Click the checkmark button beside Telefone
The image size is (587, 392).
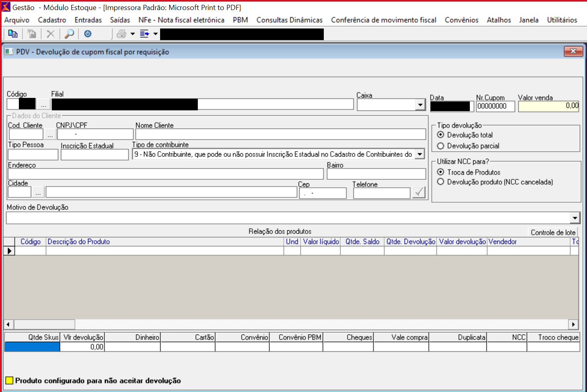[419, 193]
